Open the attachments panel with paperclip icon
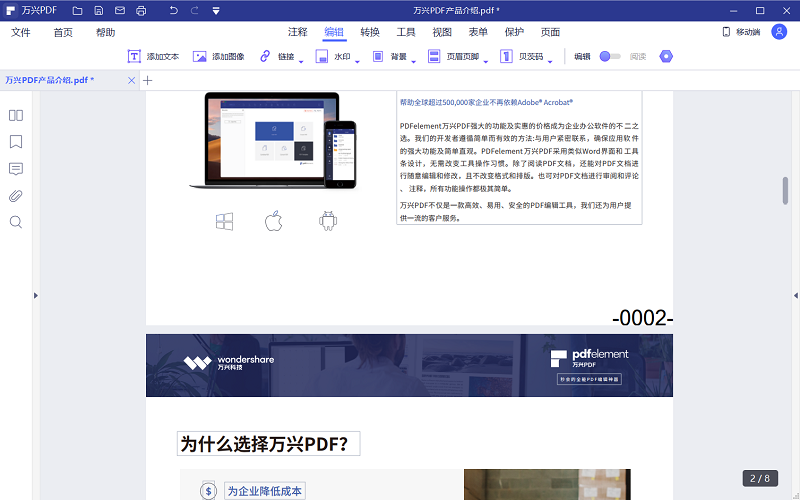Viewport: 800px width, 500px height. (x=16, y=195)
